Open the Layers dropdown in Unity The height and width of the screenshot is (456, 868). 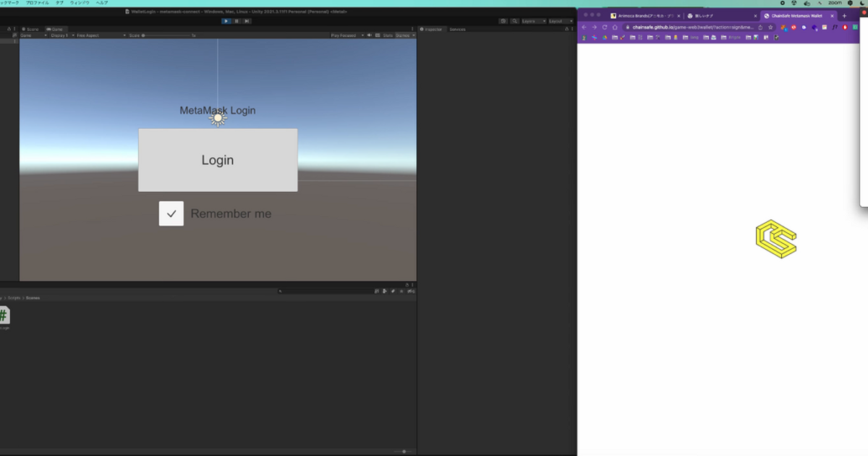click(x=533, y=21)
